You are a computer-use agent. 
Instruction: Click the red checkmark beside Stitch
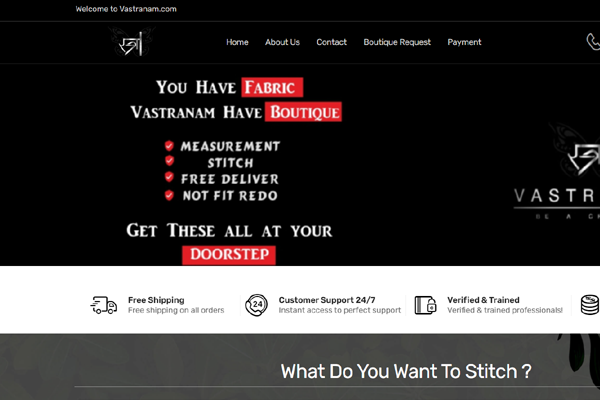(169, 162)
